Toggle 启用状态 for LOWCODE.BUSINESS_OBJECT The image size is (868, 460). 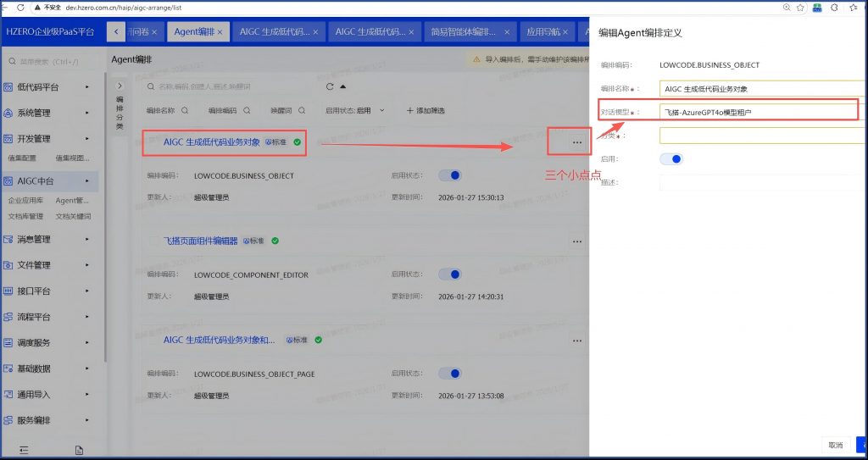450,175
